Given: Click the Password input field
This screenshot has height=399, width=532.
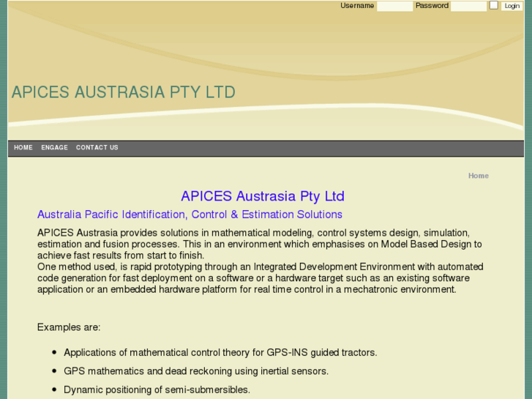Looking at the screenshot, I should pyautogui.click(x=468, y=6).
